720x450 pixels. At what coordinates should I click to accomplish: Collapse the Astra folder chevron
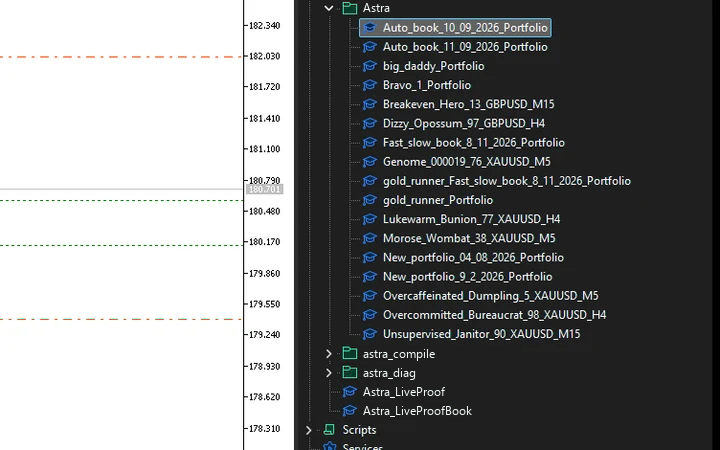329,8
